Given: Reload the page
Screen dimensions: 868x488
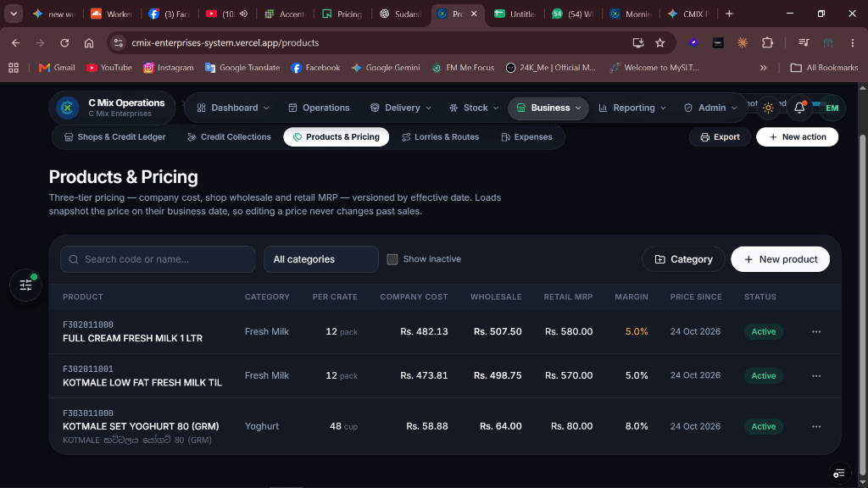Looking at the screenshot, I should tap(64, 42).
